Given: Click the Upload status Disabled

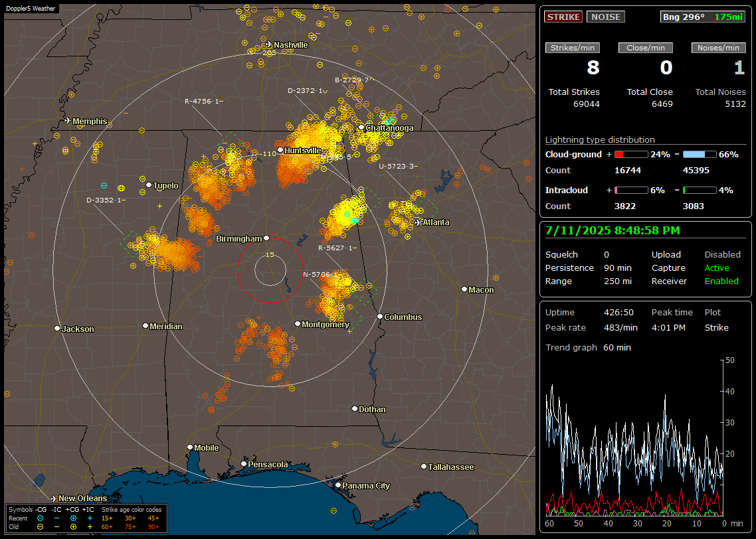Looking at the screenshot, I should click(x=722, y=255).
